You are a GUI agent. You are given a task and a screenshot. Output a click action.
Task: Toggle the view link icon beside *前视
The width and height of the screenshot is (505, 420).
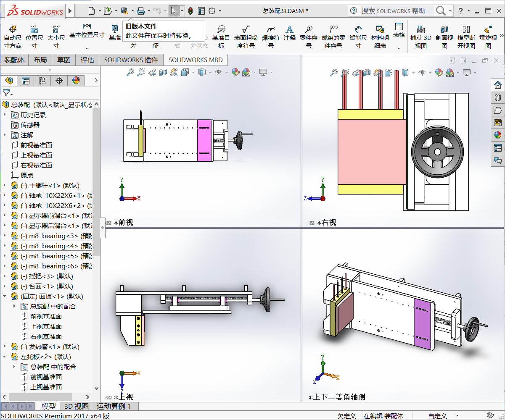[109, 223]
